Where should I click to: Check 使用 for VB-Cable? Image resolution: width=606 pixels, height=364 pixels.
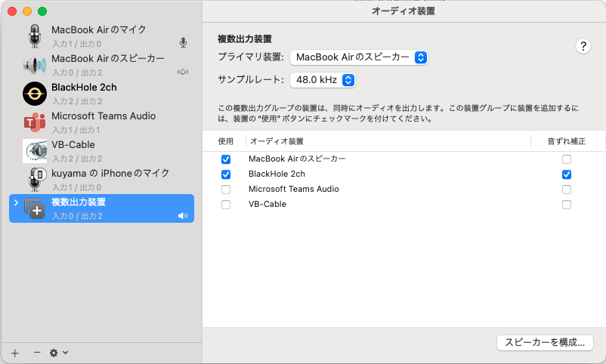coord(226,205)
